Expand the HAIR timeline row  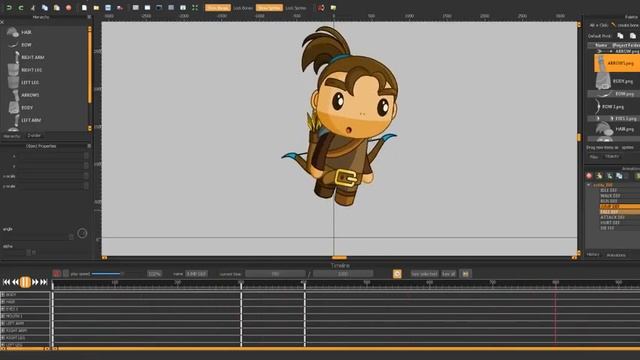click(x=3, y=302)
